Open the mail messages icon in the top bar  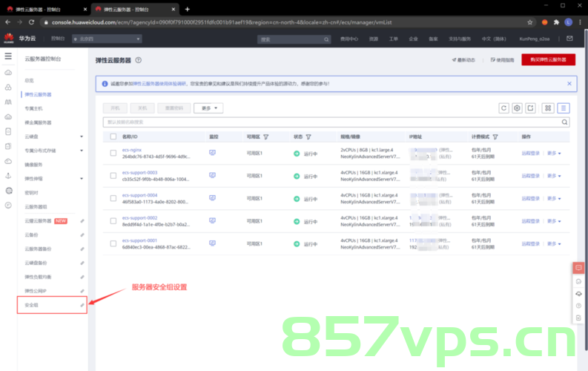[x=569, y=39]
